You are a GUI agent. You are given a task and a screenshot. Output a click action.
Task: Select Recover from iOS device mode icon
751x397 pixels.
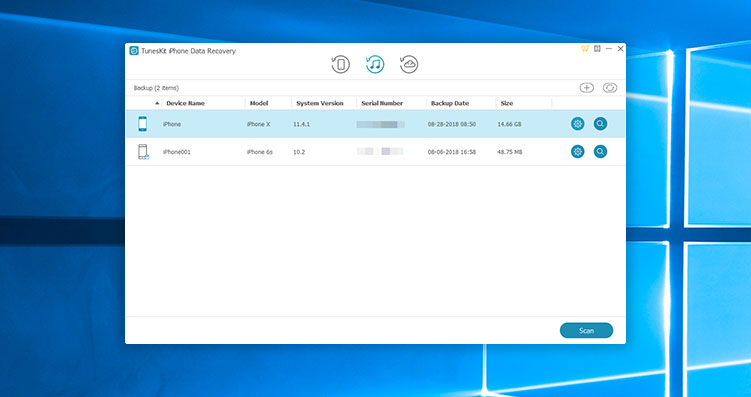(341, 64)
